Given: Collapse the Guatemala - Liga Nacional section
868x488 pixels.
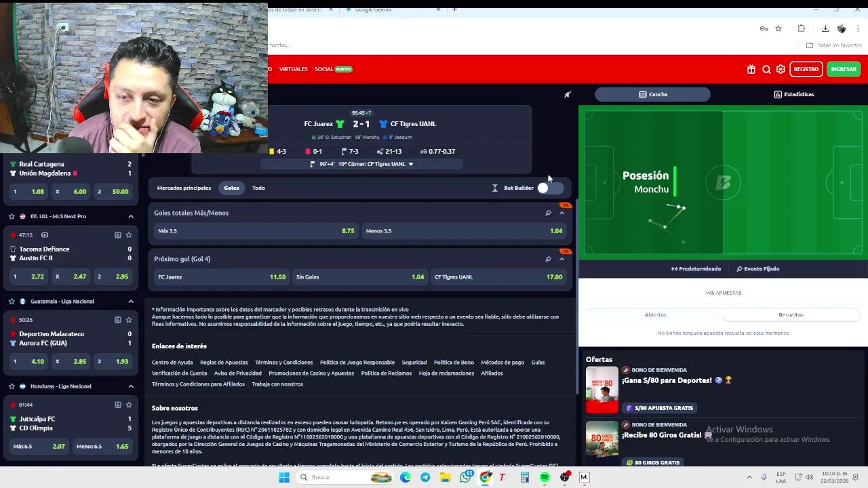Looking at the screenshot, I should click(x=131, y=301).
